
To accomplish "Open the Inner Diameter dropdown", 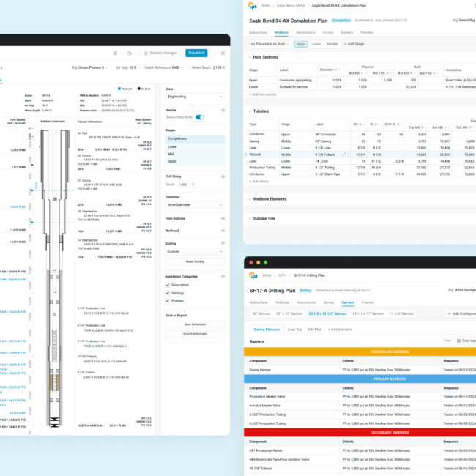I will point(193,204).
